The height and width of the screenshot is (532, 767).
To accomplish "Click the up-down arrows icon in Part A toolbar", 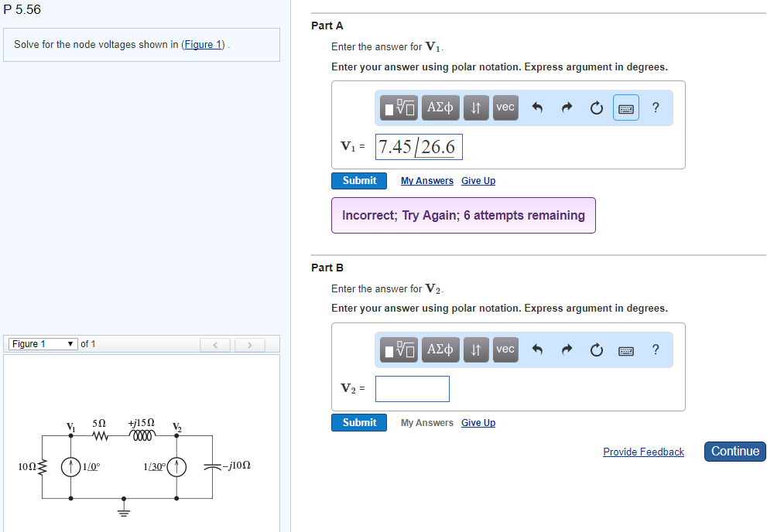I will pos(475,107).
